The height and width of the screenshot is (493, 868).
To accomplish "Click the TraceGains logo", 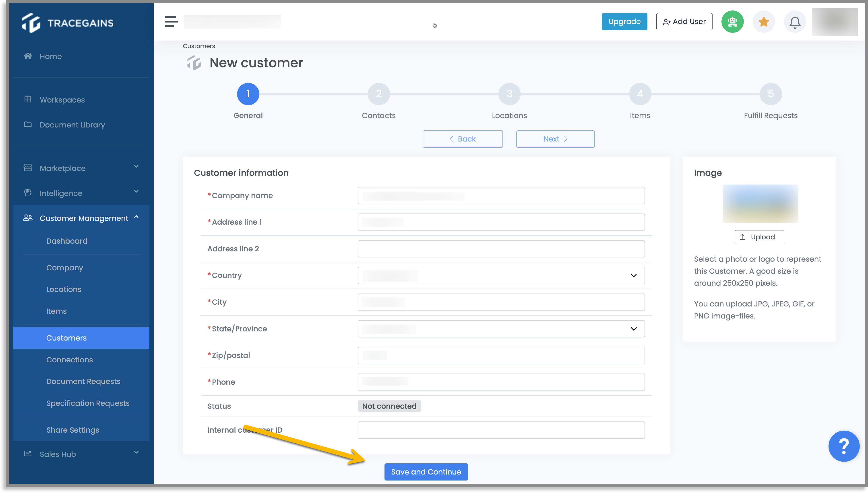I will pos(68,23).
